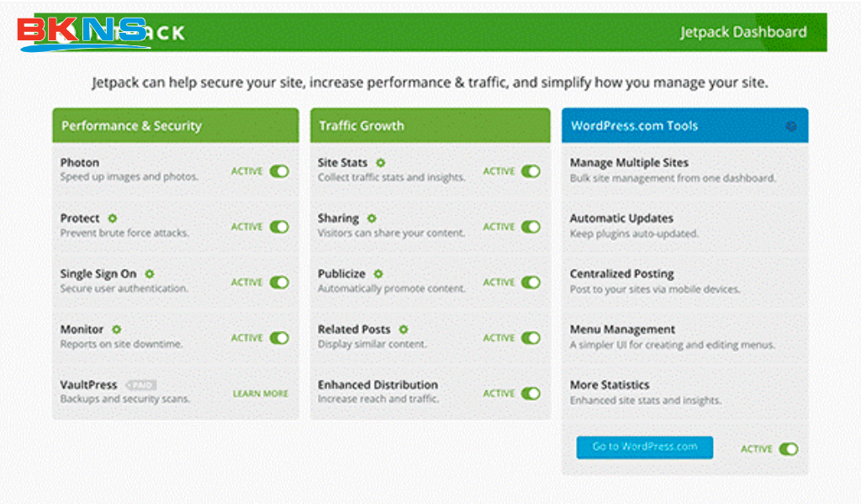Viewport: 861px width, 504px height.
Task: Disable the Protect module toggle
Action: (x=279, y=227)
